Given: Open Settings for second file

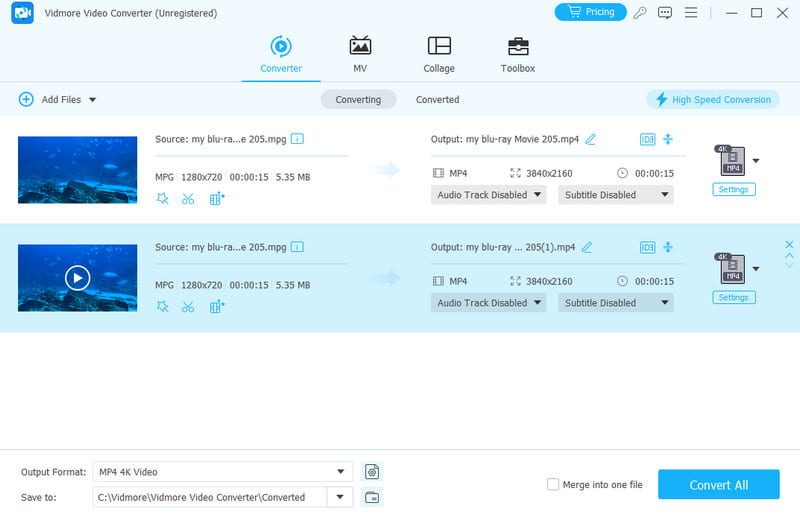Looking at the screenshot, I should point(734,298).
